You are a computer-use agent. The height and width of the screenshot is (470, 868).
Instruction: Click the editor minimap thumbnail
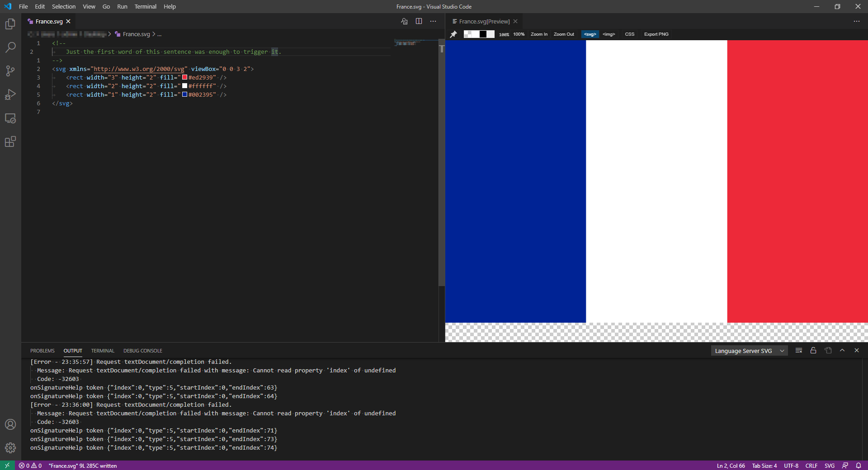pos(408,43)
